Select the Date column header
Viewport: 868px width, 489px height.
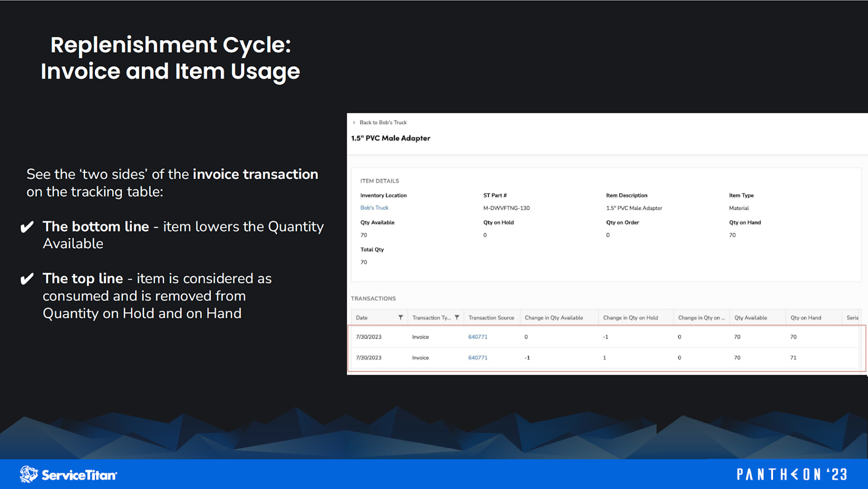pyautogui.click(x=361, y=317)
